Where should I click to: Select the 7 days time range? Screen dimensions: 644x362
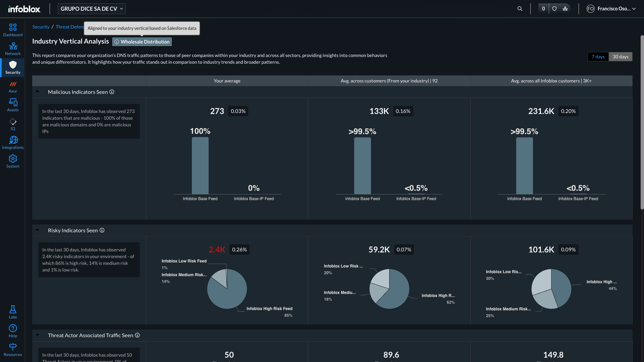(598, 57)
